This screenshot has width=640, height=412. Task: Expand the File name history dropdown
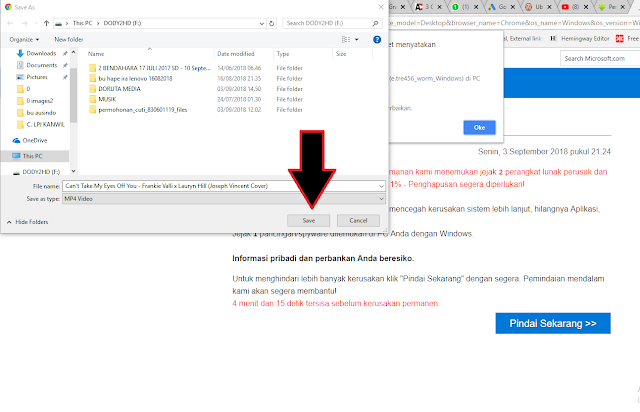[x=381, y=186]
